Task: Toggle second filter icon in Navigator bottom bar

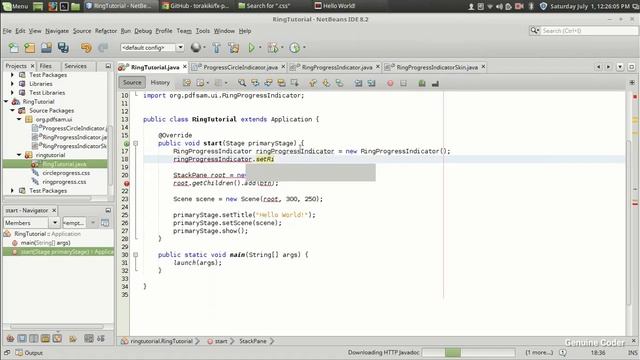Action: tap(22, 338)
